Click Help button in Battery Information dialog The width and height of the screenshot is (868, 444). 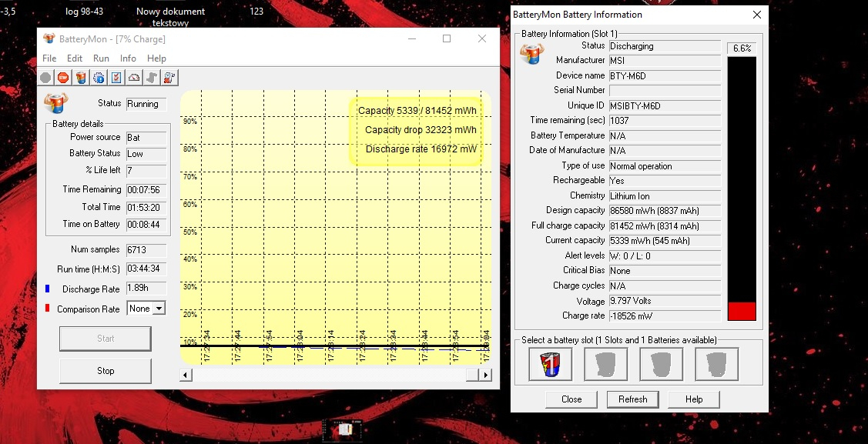[694, 399]
